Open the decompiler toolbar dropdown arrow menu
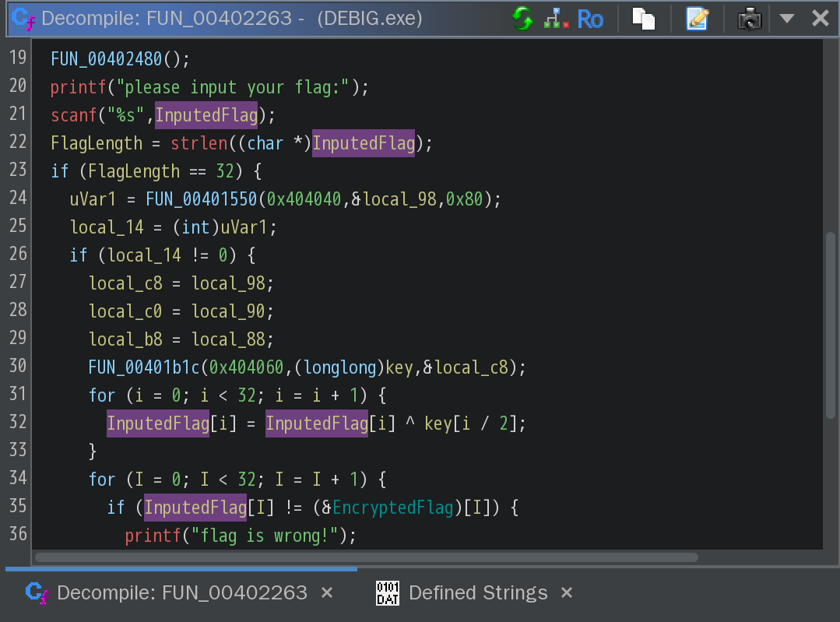840x622 pixels. [x=786, y=19]
